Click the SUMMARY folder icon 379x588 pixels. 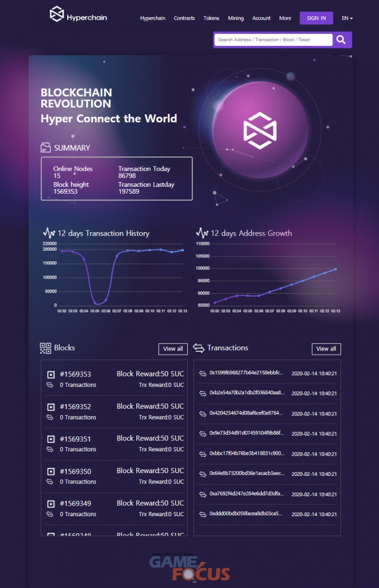coord(45,148)
